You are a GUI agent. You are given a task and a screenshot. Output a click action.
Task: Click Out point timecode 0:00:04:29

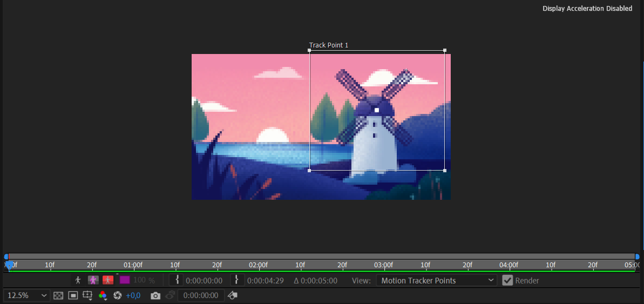(266, 281)
